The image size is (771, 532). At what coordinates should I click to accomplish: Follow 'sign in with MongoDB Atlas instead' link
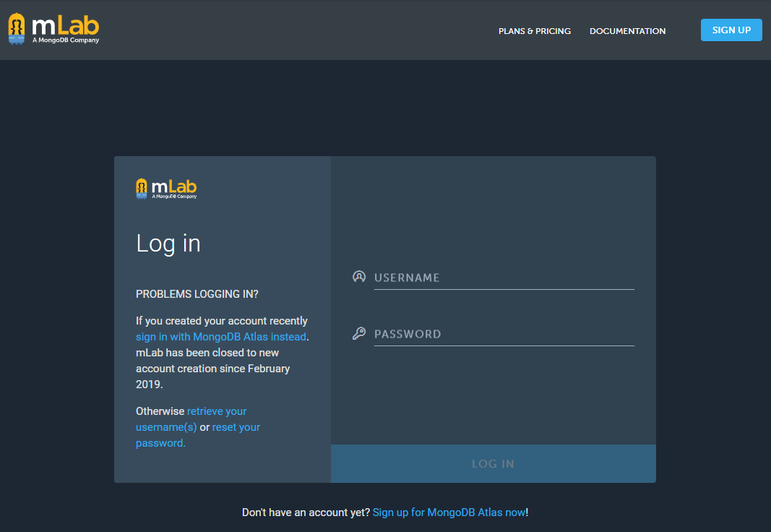click(221, 337)
